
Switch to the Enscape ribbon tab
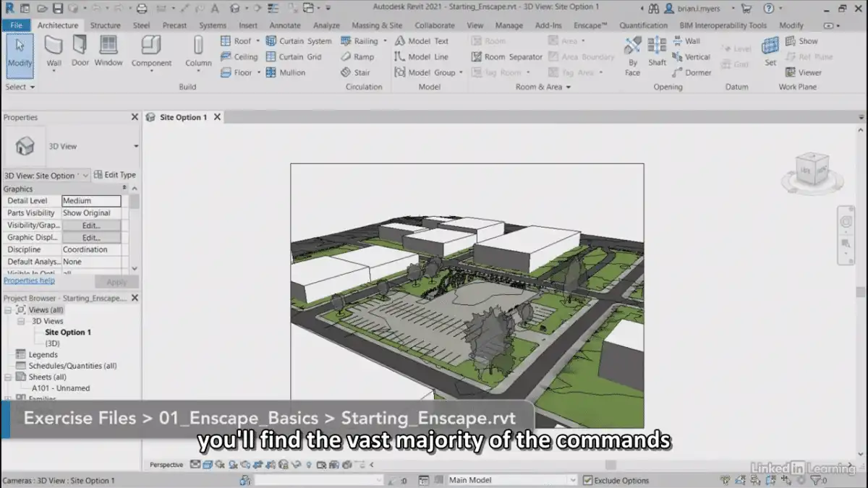coord(590,25)
